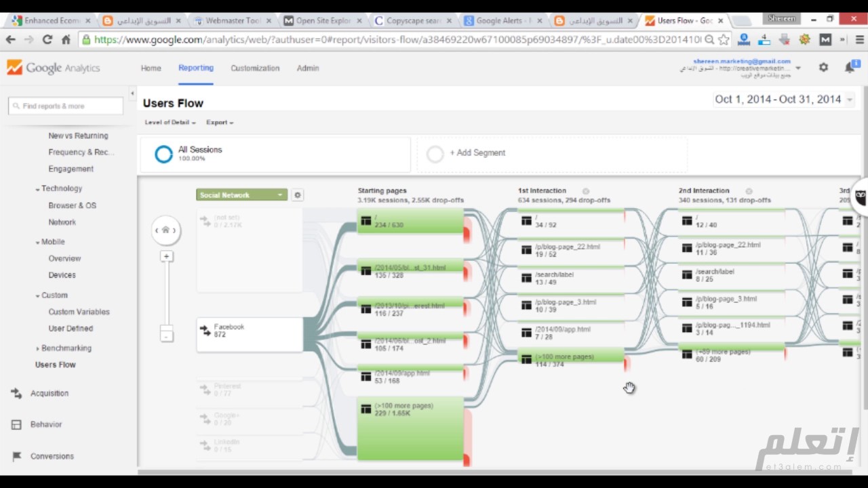
Task: Open the Admin tab
Action: point(308,68)
